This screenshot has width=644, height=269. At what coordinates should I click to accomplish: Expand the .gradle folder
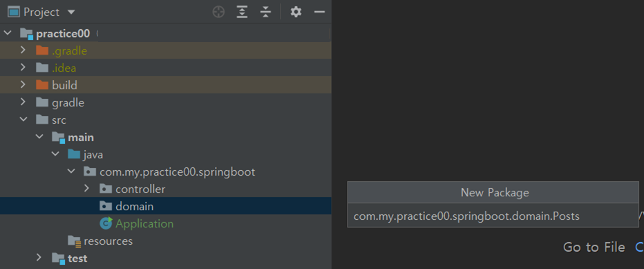coord(23,50)
